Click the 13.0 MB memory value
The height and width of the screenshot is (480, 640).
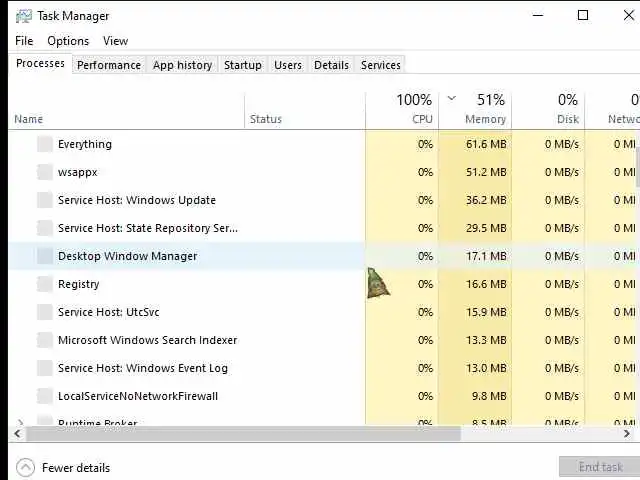(x=486, y=368)
